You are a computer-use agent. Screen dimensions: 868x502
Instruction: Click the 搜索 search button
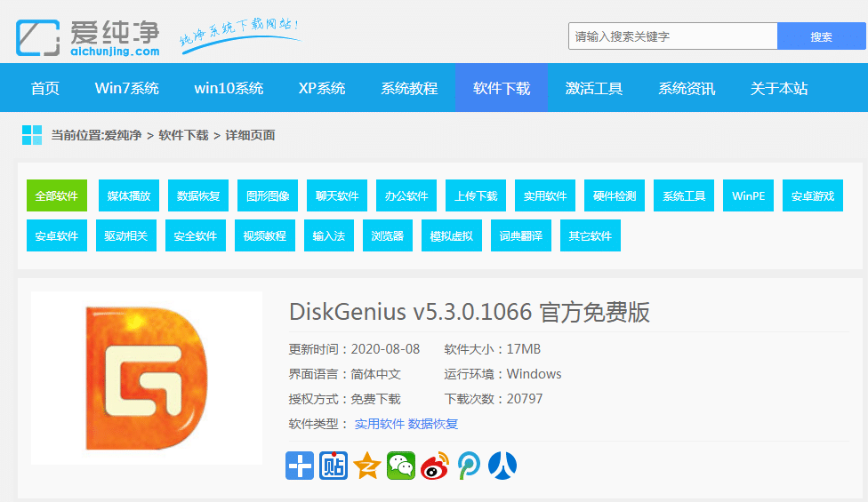pyautogui.click(x=821, y=36)
